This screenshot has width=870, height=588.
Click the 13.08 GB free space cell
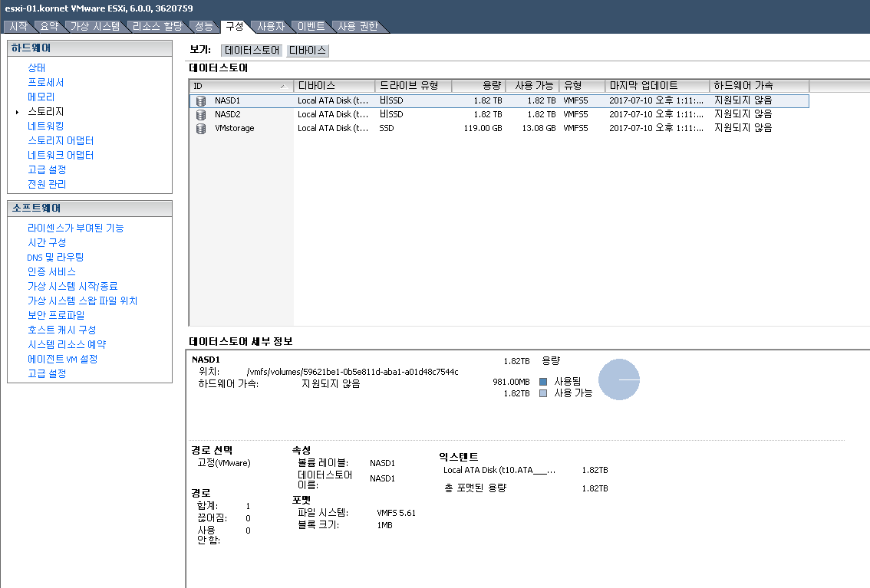point(539,129)
